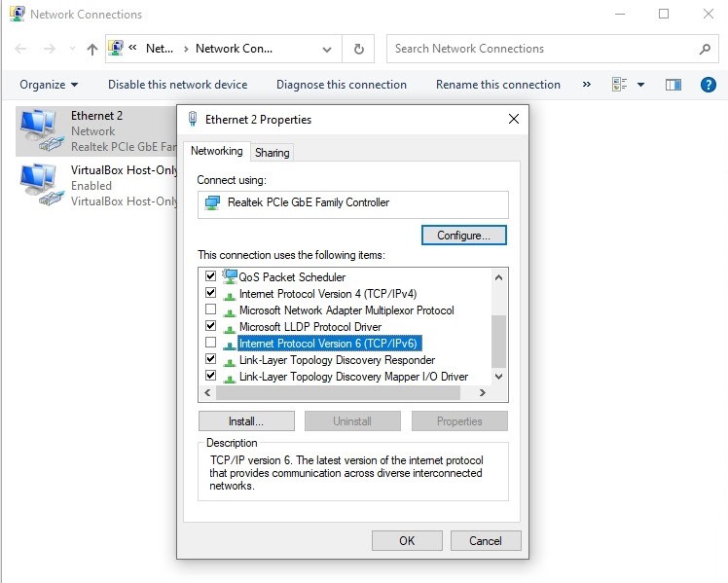
Task: Select Internet Protocol Version 4 list item text
Action: click(x=328, y=294)
